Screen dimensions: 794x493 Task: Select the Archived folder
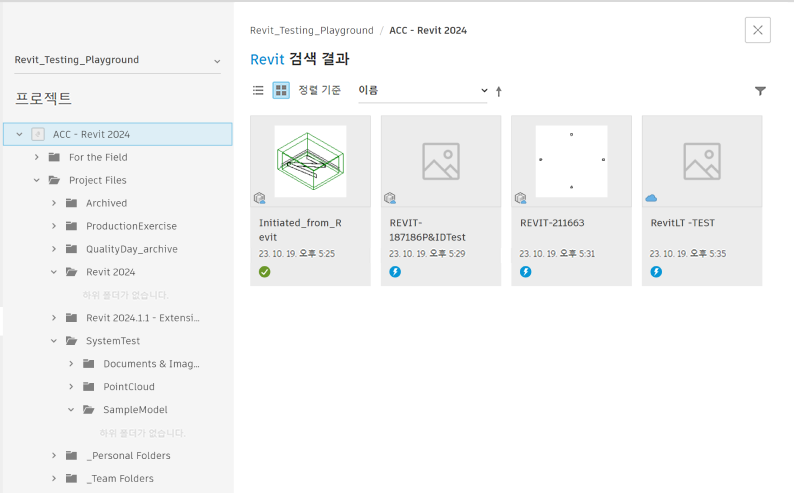(x=106, y=203)
